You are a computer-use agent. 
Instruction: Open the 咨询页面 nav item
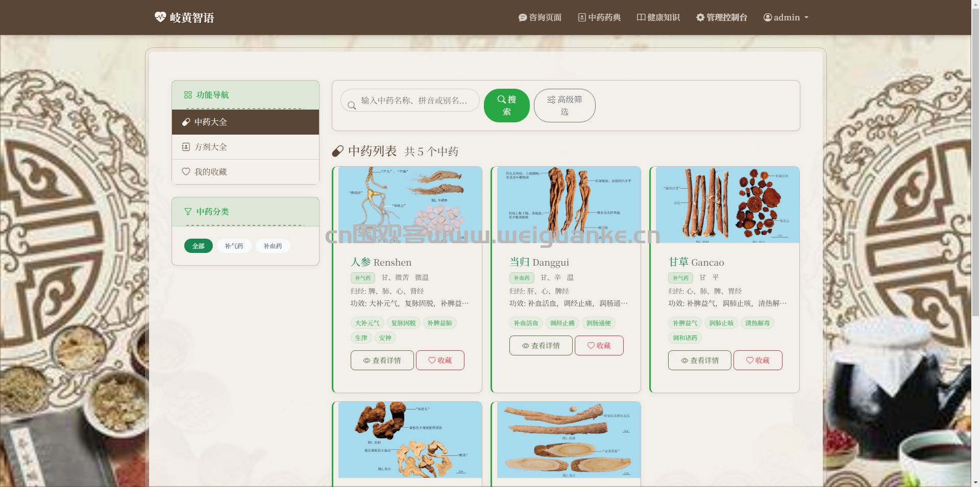[540, 17]
